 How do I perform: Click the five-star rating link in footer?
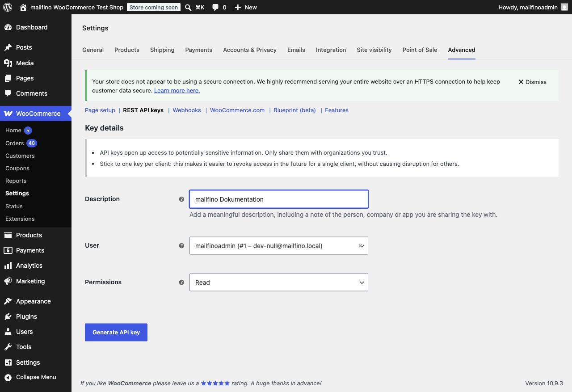(x=215, y=383)
